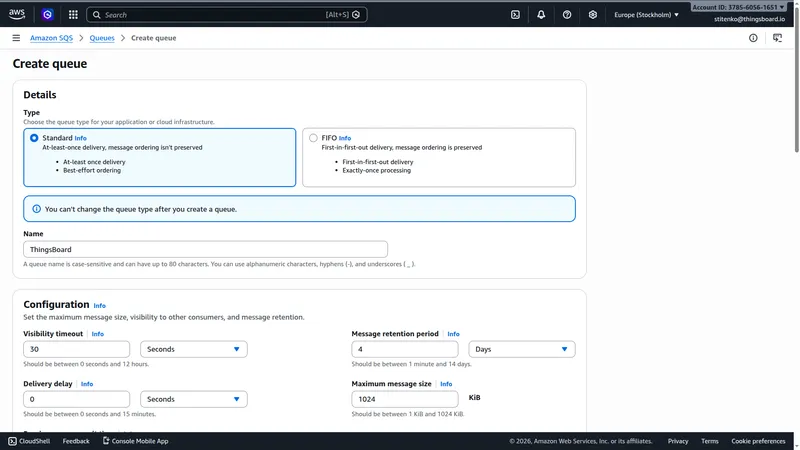Open the tutorials panel icon at top right
Viewport: 800px width, 450px height.
(x=778, y=38)
